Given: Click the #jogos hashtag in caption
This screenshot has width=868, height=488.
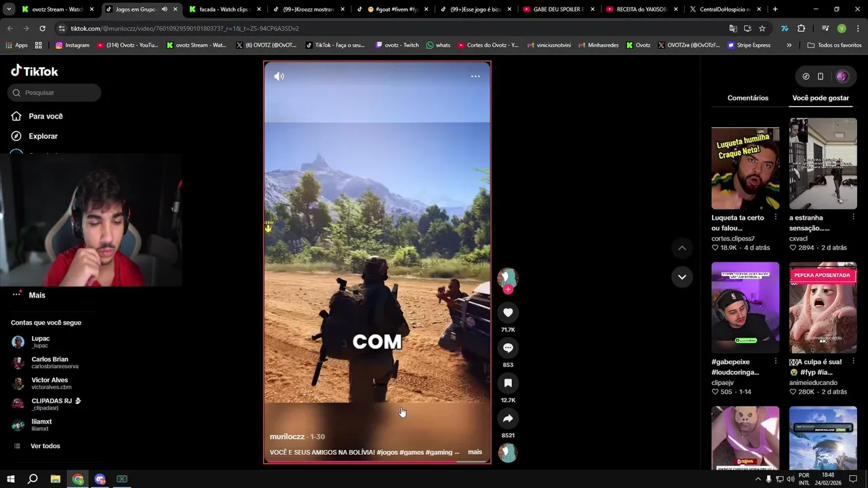Looking at the screenshot, I should click(x=387, y=453).
